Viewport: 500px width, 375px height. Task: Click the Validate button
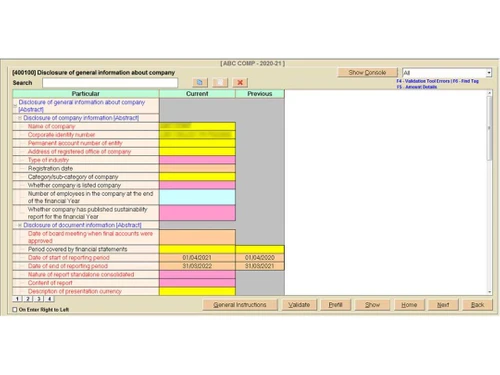(x=299, y=305)
